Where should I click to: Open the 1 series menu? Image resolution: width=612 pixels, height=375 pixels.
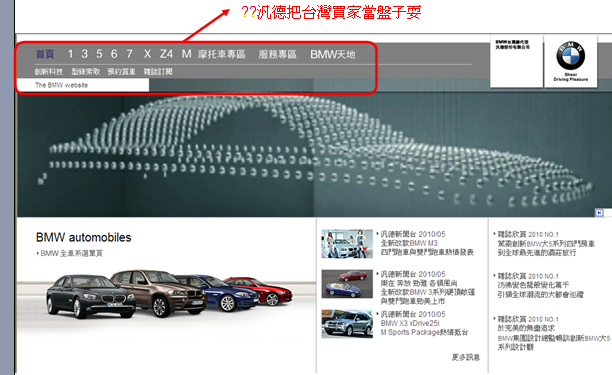pyautogui.click(x=70, y=54)
